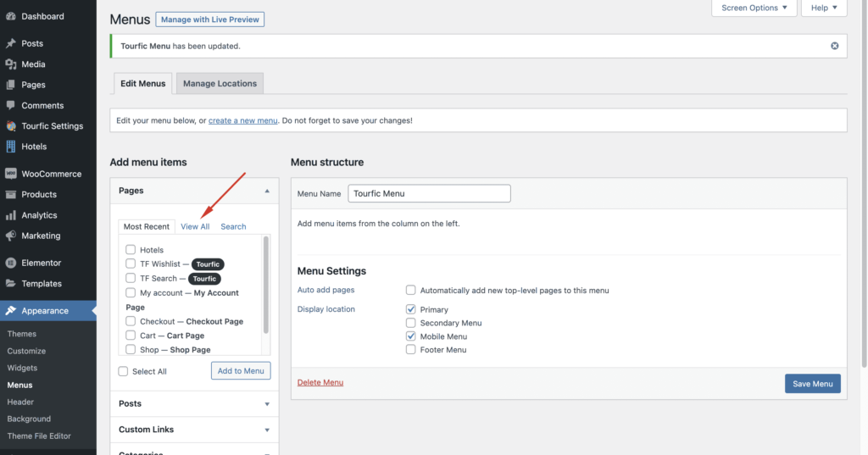Open the Help dropdown
868x455 pixels.
[824, 8]
